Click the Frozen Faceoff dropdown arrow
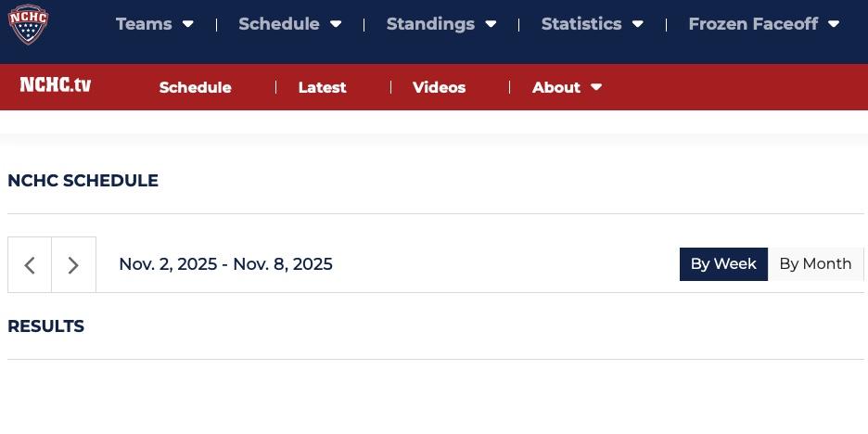868x434 pixels. (834, 24)
